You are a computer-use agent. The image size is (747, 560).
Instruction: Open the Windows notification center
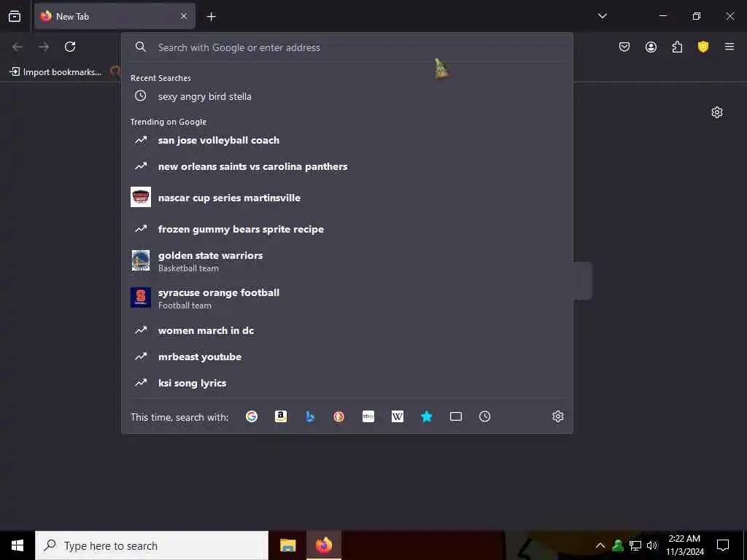(x=723, y=545)
